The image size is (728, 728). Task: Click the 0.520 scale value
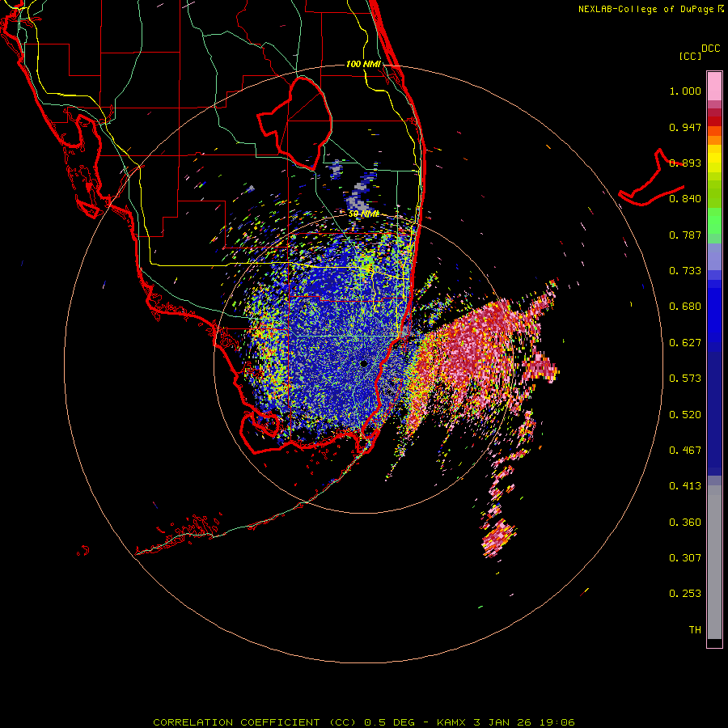point(685,415)
